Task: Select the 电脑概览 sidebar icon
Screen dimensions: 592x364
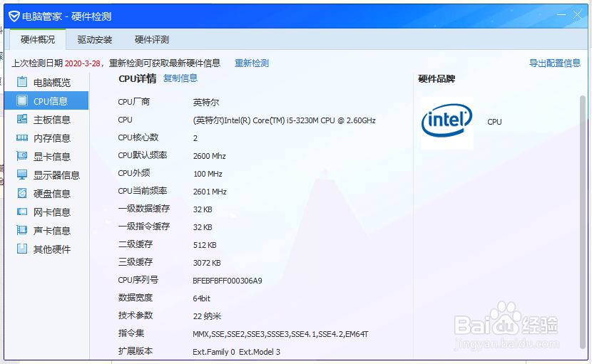Action: click(22, 82)
